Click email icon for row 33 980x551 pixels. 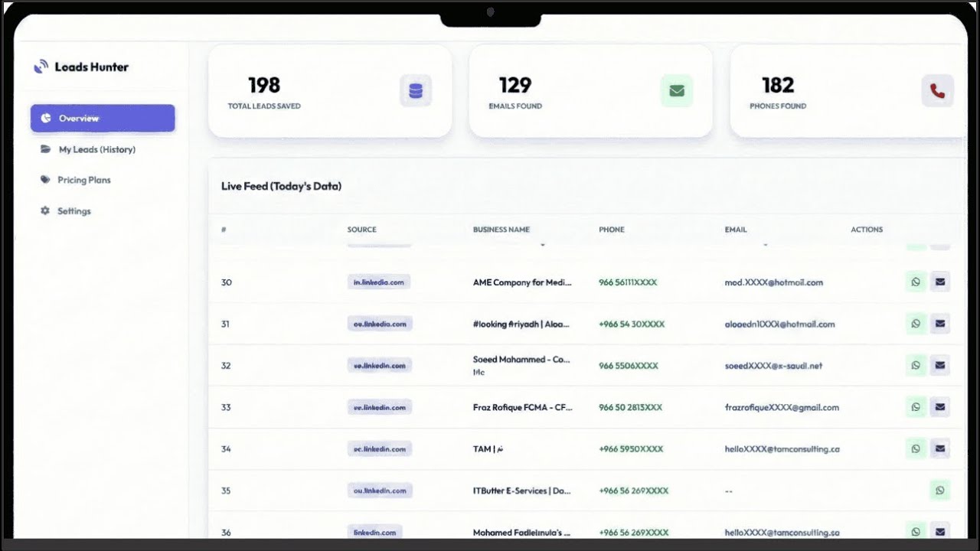click(x=940, y=407)
